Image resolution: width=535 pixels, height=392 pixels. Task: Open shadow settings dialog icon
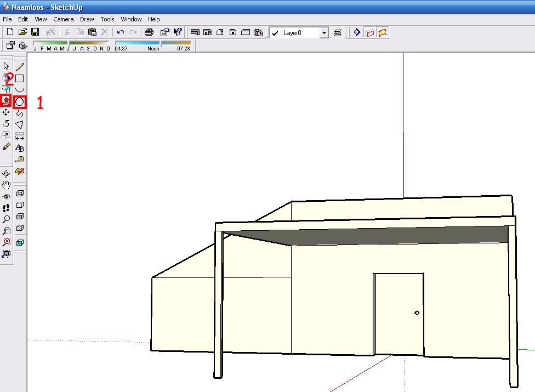pyautogui.click(x=10, y=46)
